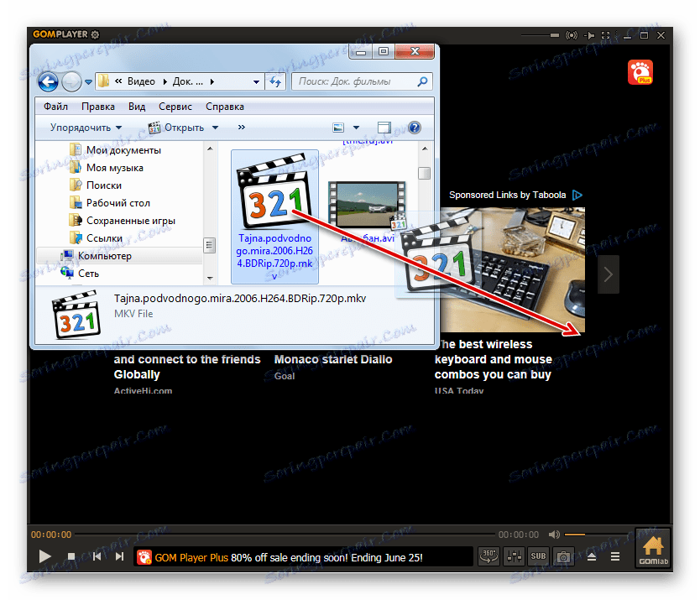Image resolution: width=700 pixels, height=600 pixels.
Task: Toggle pin always-on-top icon in GOM Player
Action: 590,34
